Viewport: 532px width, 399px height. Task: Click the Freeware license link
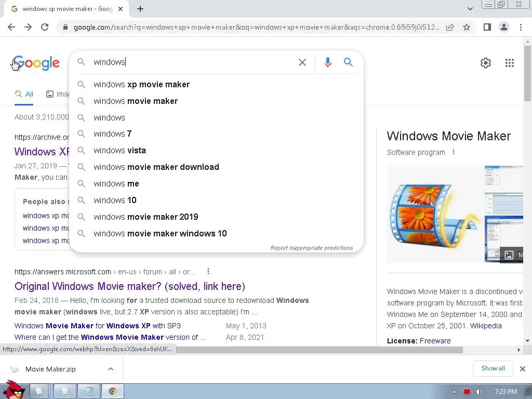[435, 341]
